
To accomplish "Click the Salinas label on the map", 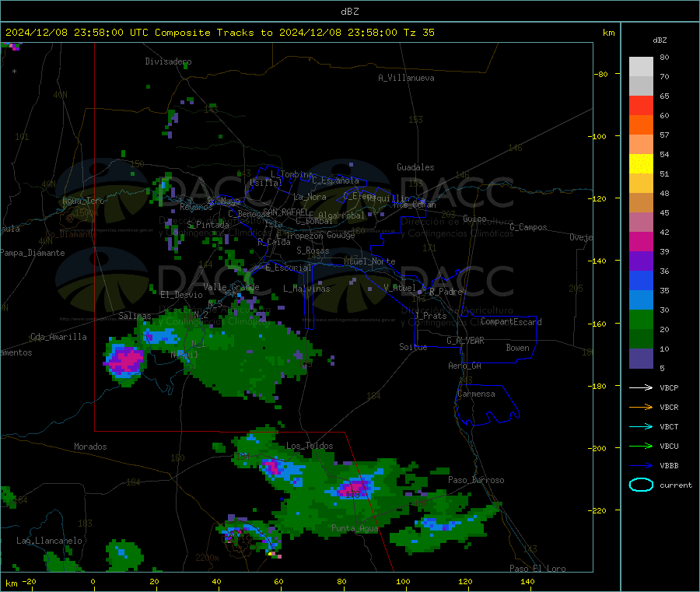I will (x=135, y=316).
